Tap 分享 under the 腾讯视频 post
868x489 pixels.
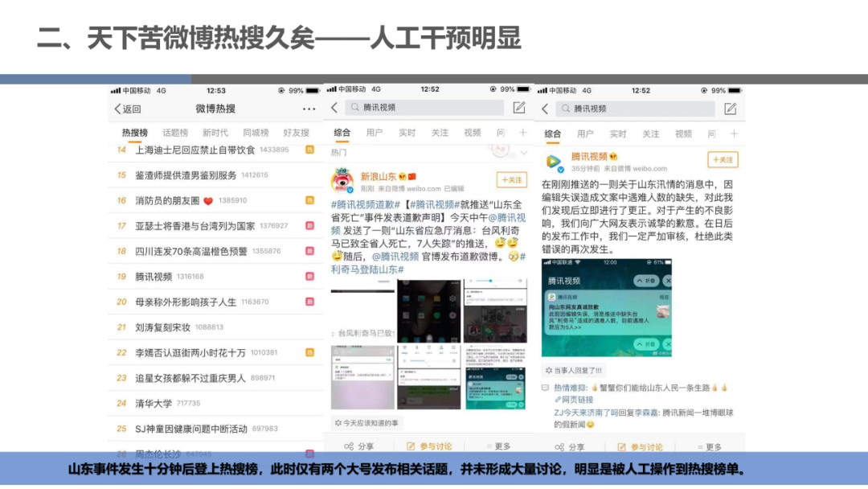[569, 447]
